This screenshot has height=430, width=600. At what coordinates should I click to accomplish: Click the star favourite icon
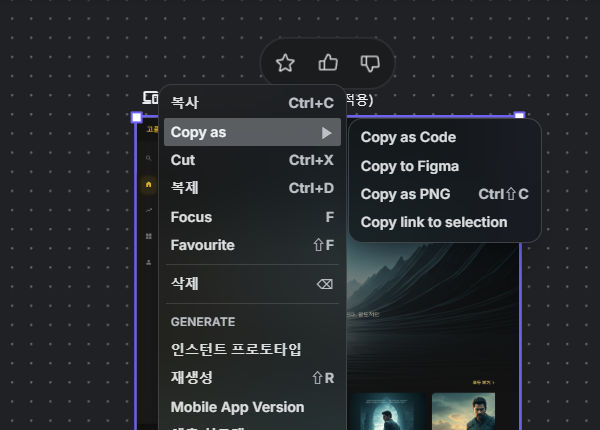coord(285,63)
